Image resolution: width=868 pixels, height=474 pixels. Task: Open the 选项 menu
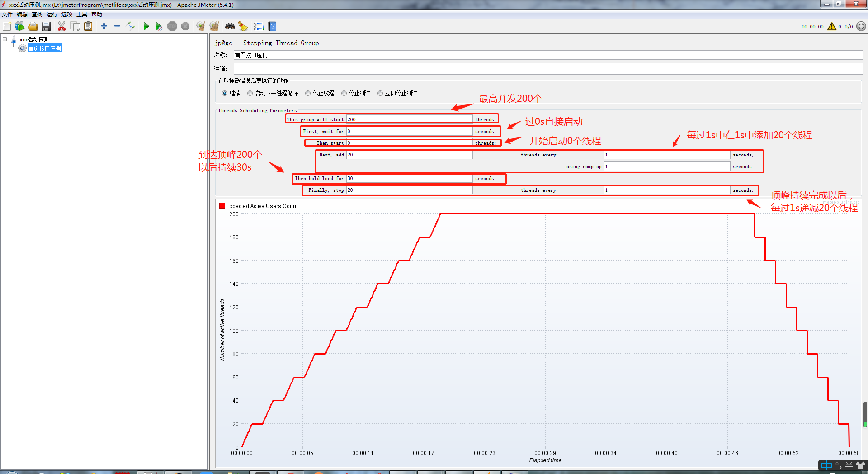(x=67, y=14)
